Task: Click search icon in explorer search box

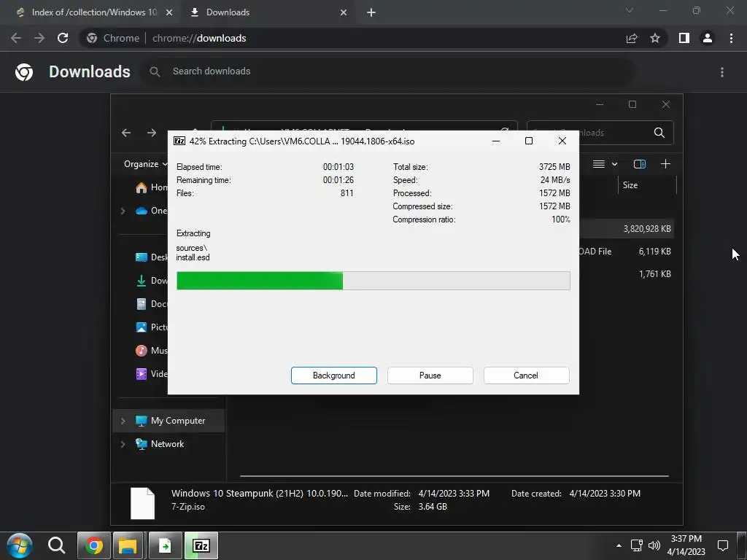Action: [659, 133]
